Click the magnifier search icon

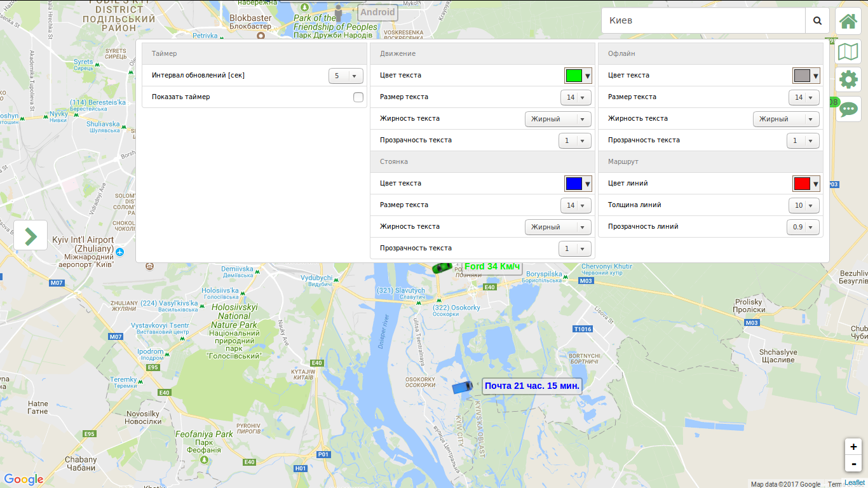pos(817,20)
